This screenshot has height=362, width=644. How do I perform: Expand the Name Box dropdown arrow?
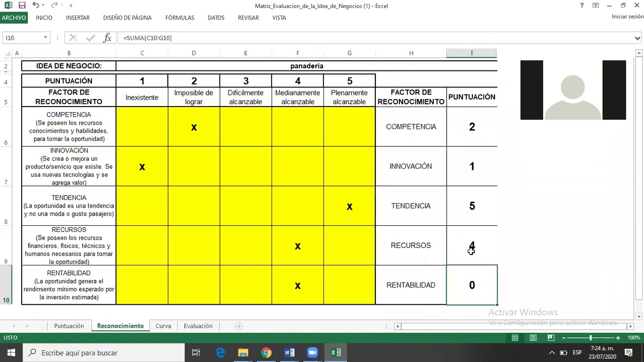(45, 38)
